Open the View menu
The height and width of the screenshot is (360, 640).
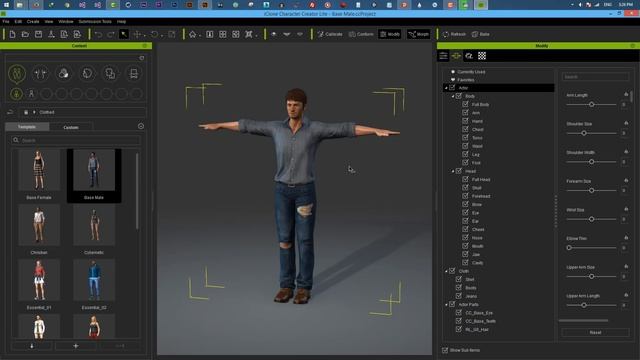tap(49, 22)
